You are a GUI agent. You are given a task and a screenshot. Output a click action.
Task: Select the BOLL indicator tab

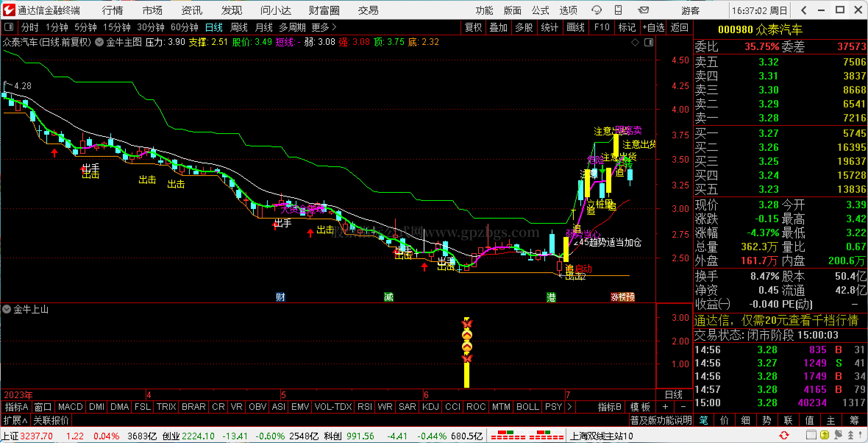tap(528, 407)
